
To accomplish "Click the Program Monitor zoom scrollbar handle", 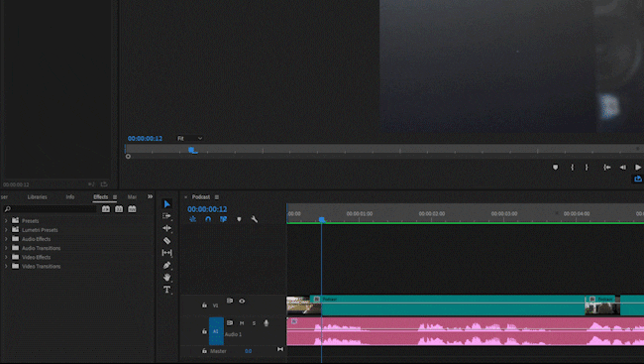I will [x=128, y=157].
